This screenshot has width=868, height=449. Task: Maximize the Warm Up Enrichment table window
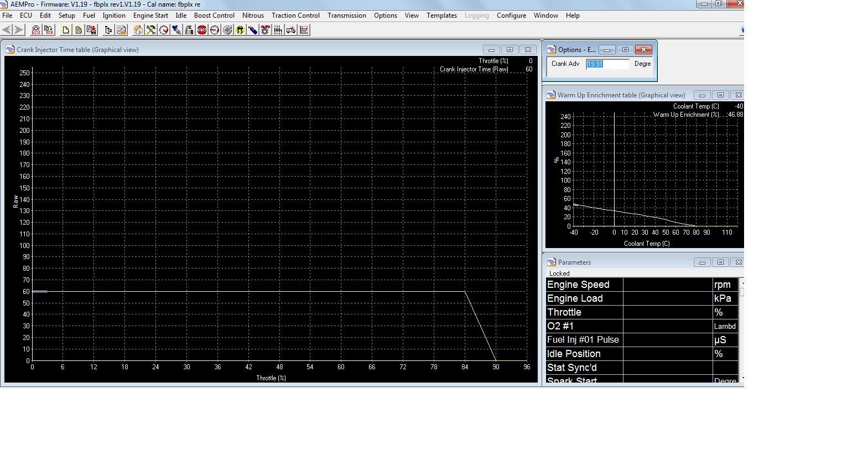point(720,95)
